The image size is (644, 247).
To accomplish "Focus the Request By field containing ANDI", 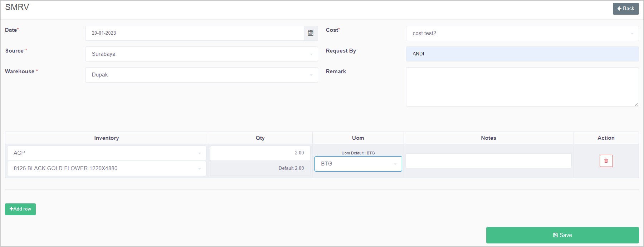I will [522, 54].
